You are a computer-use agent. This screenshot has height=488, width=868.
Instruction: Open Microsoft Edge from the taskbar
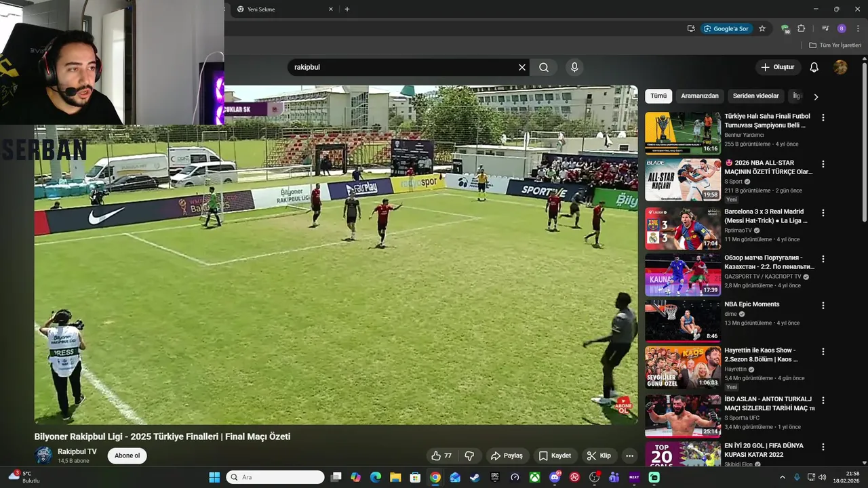376,477
